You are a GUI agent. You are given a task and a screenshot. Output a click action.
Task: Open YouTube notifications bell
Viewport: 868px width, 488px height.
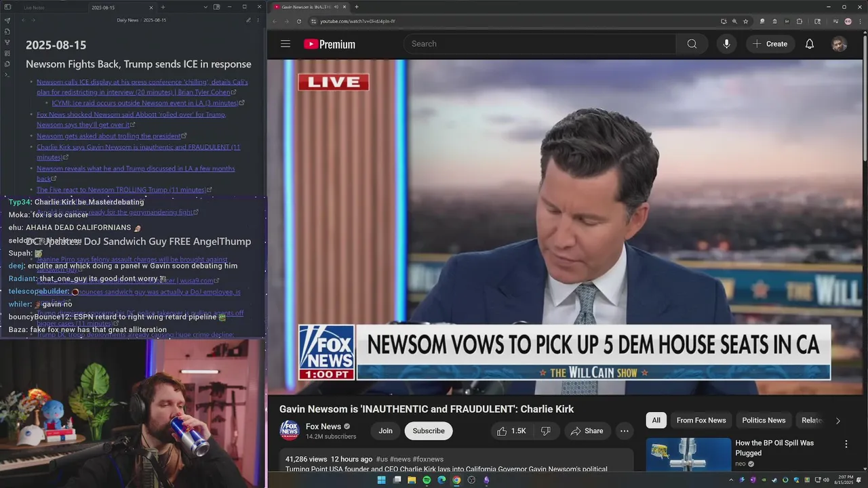(810, 43)
